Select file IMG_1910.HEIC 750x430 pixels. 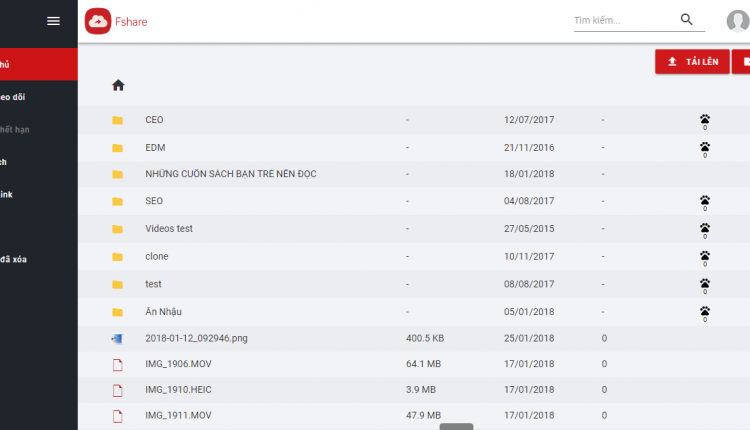pos(178,390)
